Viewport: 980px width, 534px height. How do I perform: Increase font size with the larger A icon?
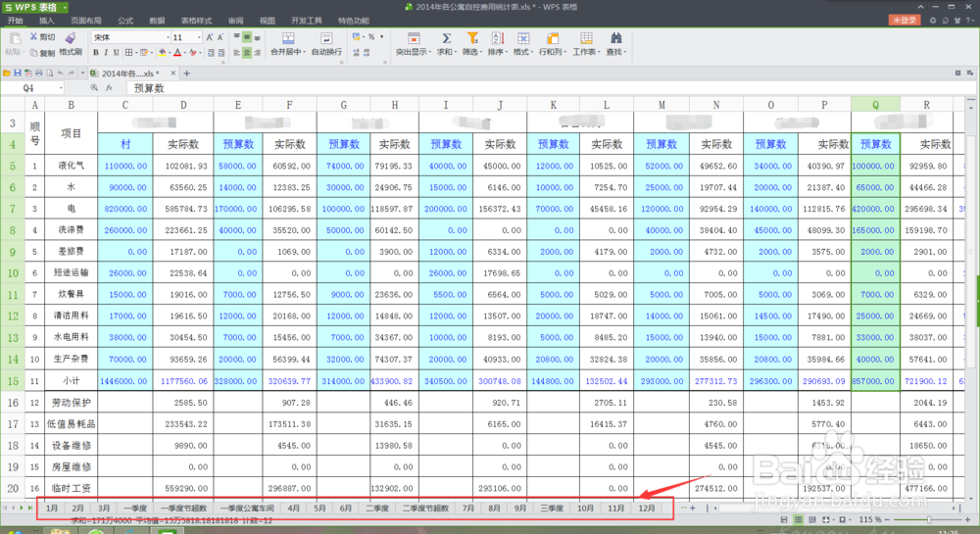(210, 37)
